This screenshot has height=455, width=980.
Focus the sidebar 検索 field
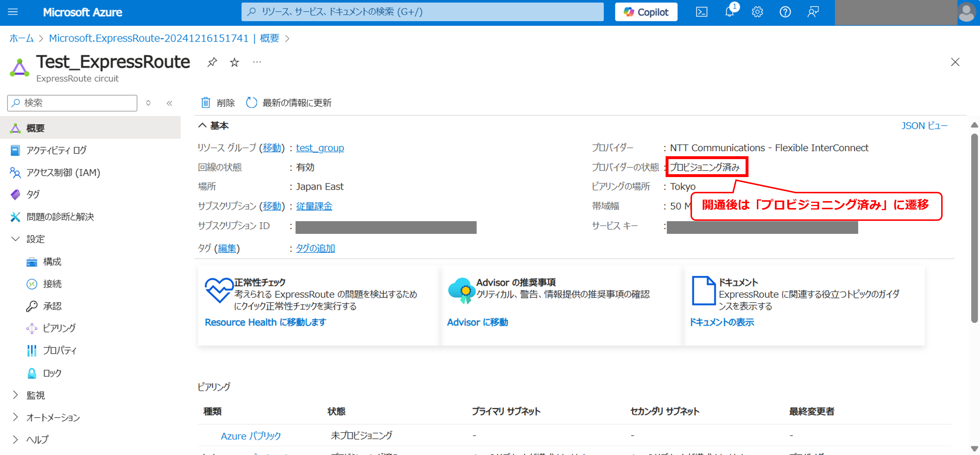72,103
